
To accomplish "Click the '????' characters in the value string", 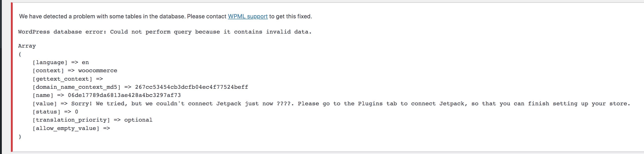I will (x=283, y=103).
